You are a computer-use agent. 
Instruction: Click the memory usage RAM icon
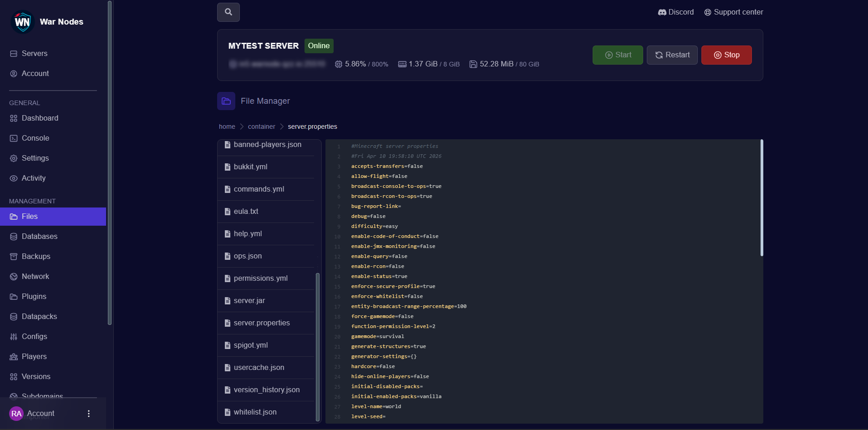point(402,64)
